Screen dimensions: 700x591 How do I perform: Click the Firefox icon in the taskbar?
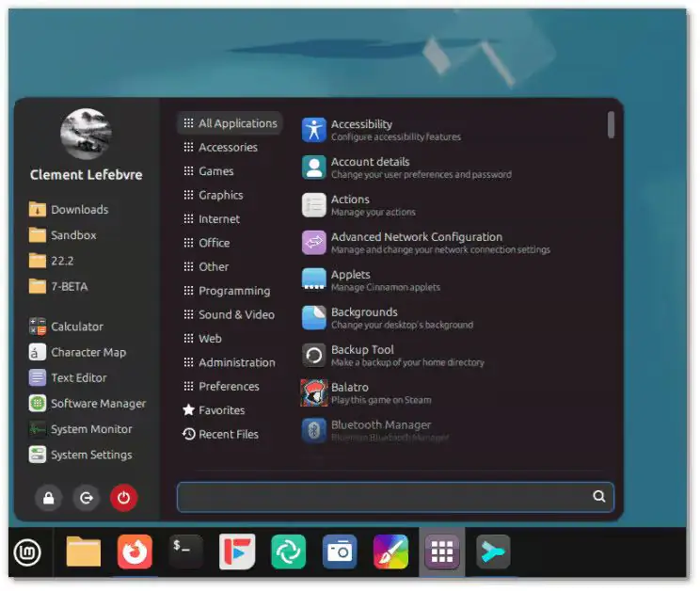point(135,551)
